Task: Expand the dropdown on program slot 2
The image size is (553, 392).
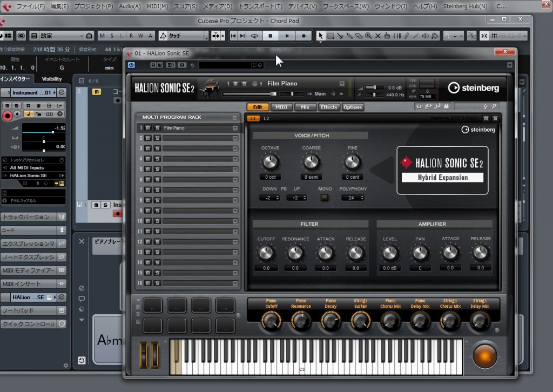Action: [x=234, y=138]
